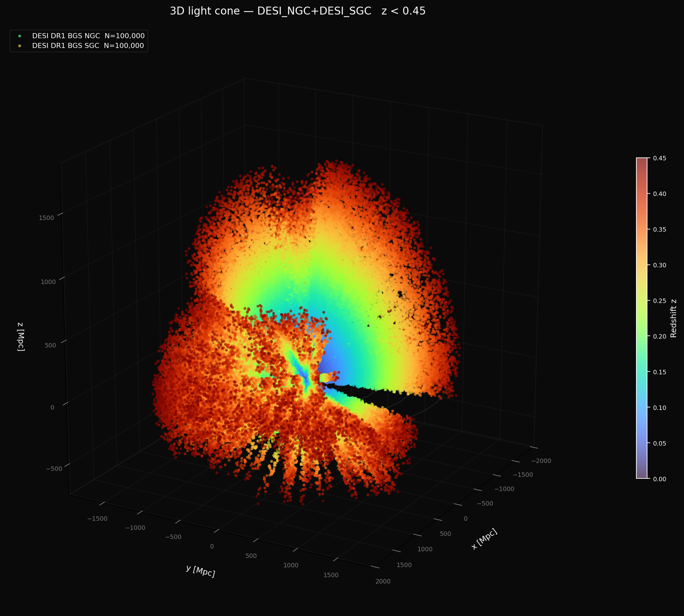Click the x-axis tick label '−1500'
The width and height of the screenshot is (684, 616).
[x=523, y=475]
